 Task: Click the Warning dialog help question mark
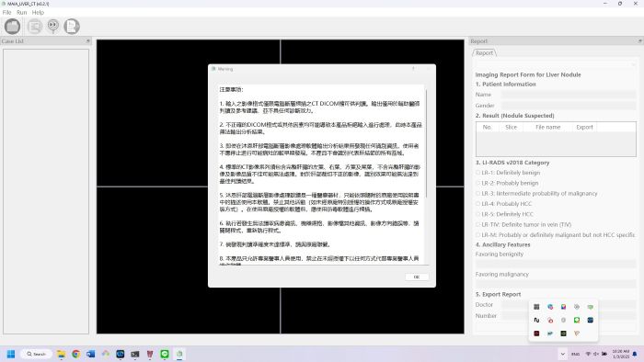pyautogui.click(x=413, y=69)
